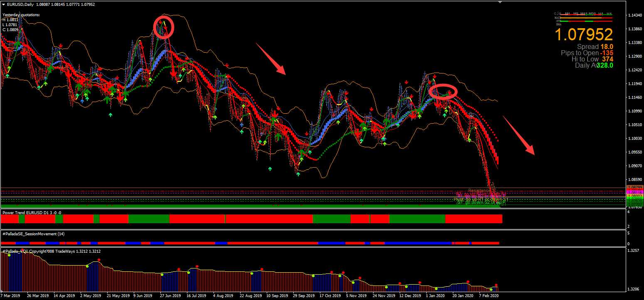Click the large orange price 1.07952
The width and height of the screenshot is (644, 300).
[x=584, y=35]
